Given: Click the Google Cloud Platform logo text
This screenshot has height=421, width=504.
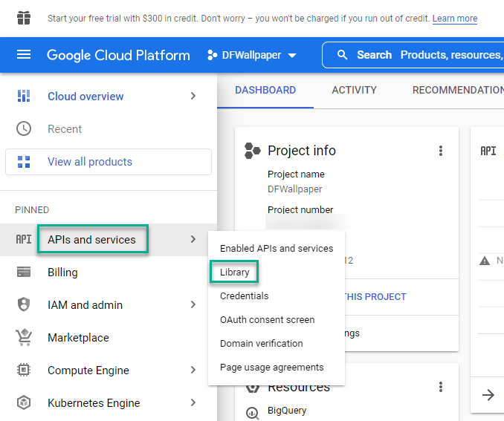Looking at the screenshot, I should [x=118, y=55].
